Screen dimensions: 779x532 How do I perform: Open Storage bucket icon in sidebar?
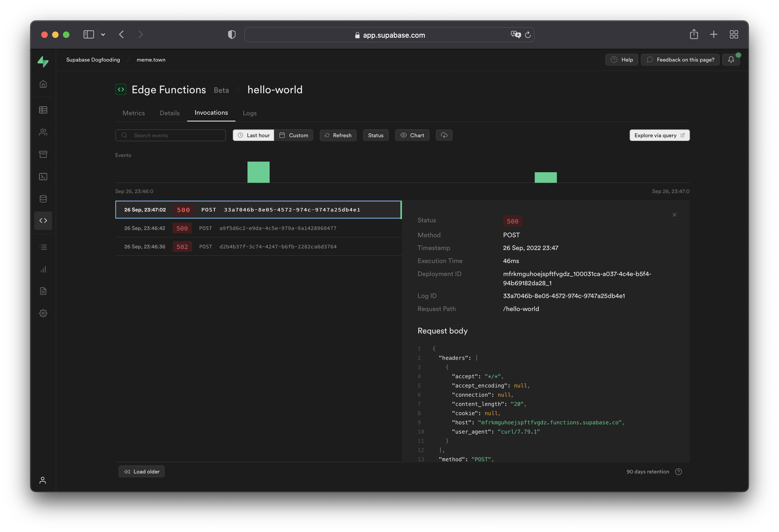(43, 154)
